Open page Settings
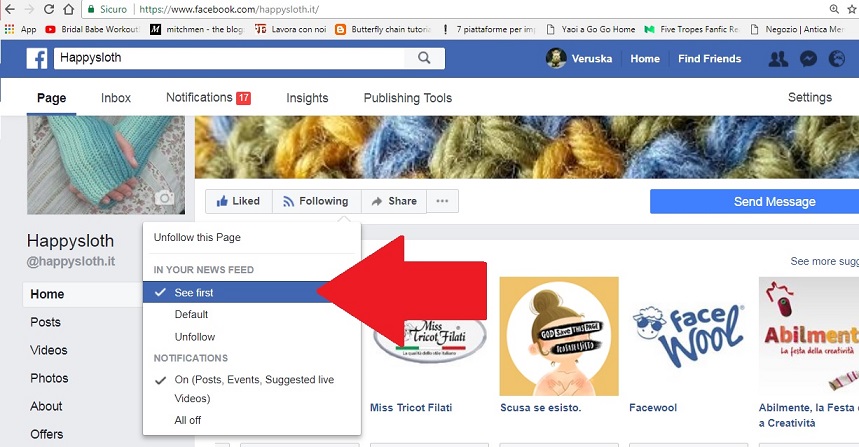Image resolution: width=859 pixels, height=447 pixels. [810, 98]
